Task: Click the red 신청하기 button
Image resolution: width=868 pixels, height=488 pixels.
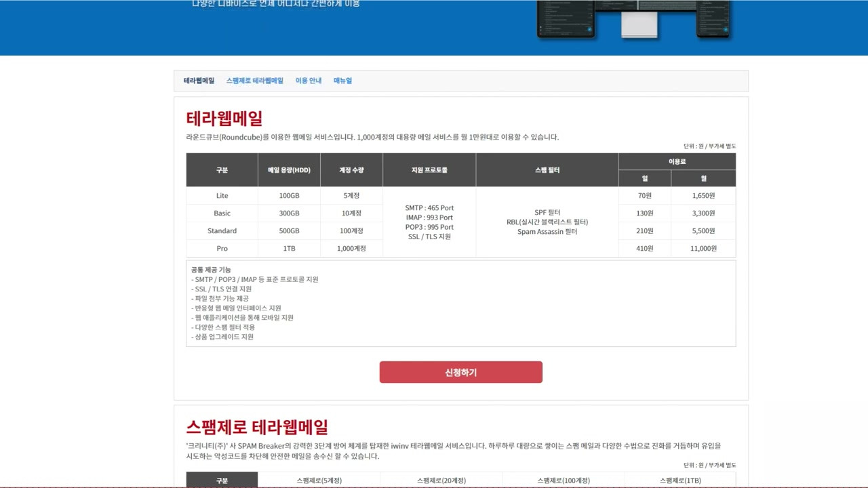Action: 461,372
